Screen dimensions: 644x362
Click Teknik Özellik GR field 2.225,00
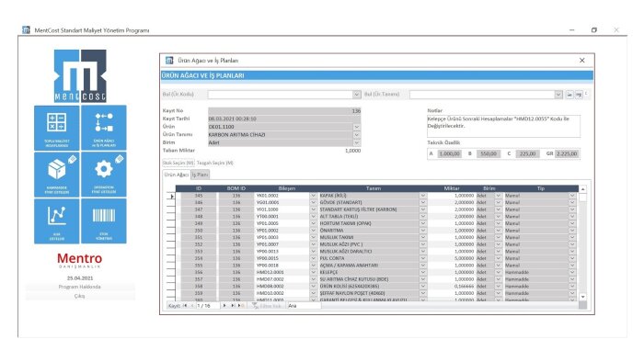[x=568, y=154]
